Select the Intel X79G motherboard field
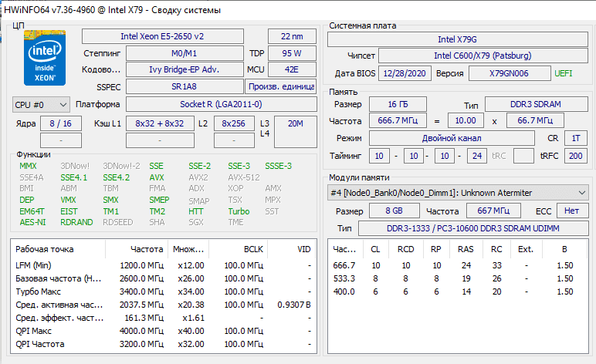 pos(456,39)
